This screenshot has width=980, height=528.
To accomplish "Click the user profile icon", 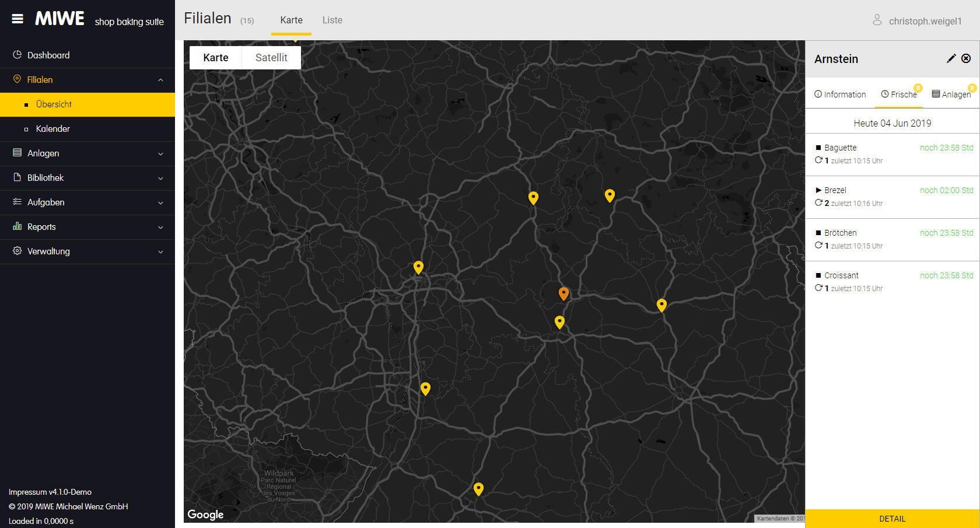I will pyautogui.click(x=877, y=20).
